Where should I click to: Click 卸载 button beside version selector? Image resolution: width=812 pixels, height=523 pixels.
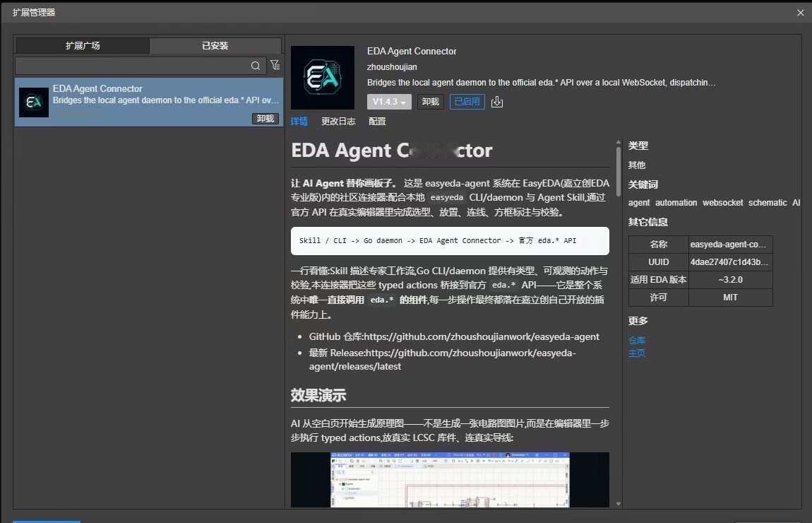[x=430, y=102]
